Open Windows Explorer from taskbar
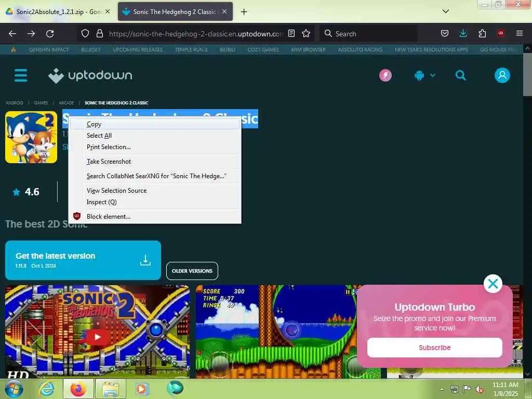Screen dimensions: 532x399 [111, 389]
